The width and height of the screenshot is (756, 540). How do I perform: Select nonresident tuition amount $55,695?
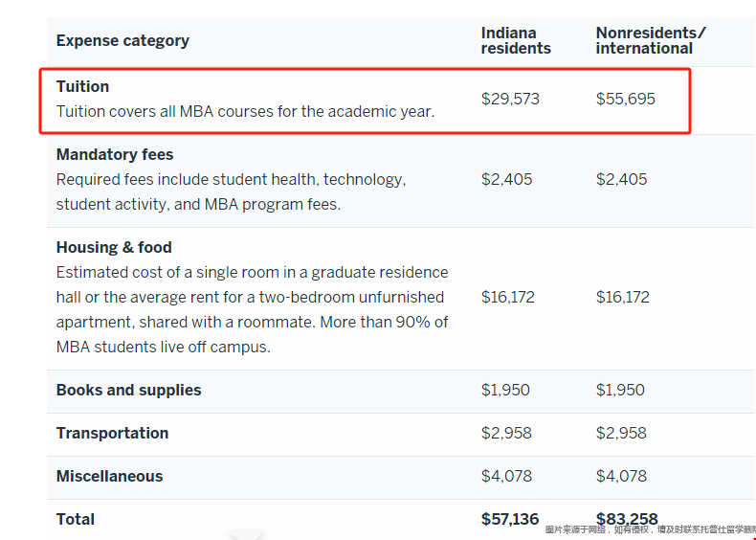pos(625,99)
